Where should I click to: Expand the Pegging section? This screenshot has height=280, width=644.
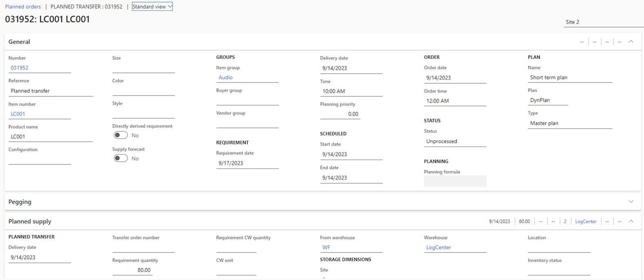click(x=631, y=202)
